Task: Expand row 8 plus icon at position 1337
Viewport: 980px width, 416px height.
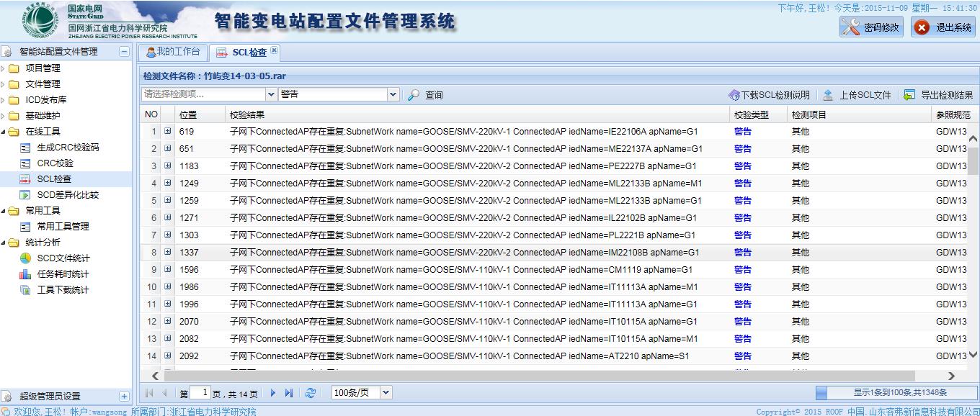Action: 168,253
